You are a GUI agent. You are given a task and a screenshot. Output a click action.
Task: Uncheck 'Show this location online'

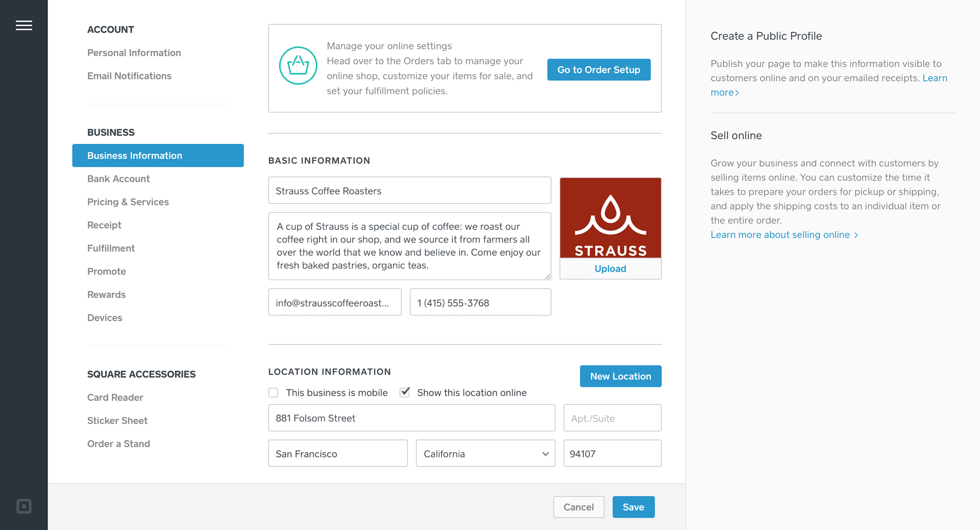[x=405, y=392]
